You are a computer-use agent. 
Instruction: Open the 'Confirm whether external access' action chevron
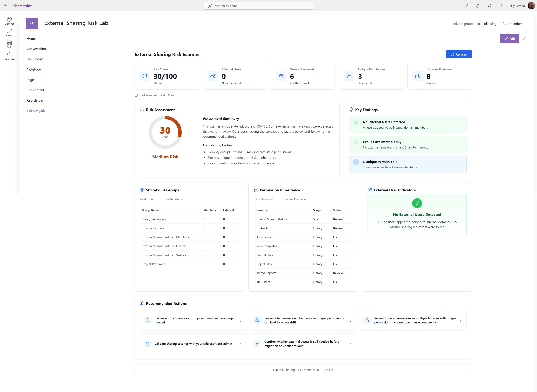[x=351, y=344]
